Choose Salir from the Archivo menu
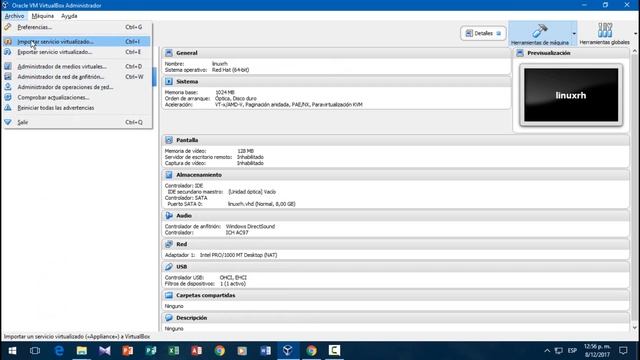This screenshot has height=360, width=640. coord(77,122)
